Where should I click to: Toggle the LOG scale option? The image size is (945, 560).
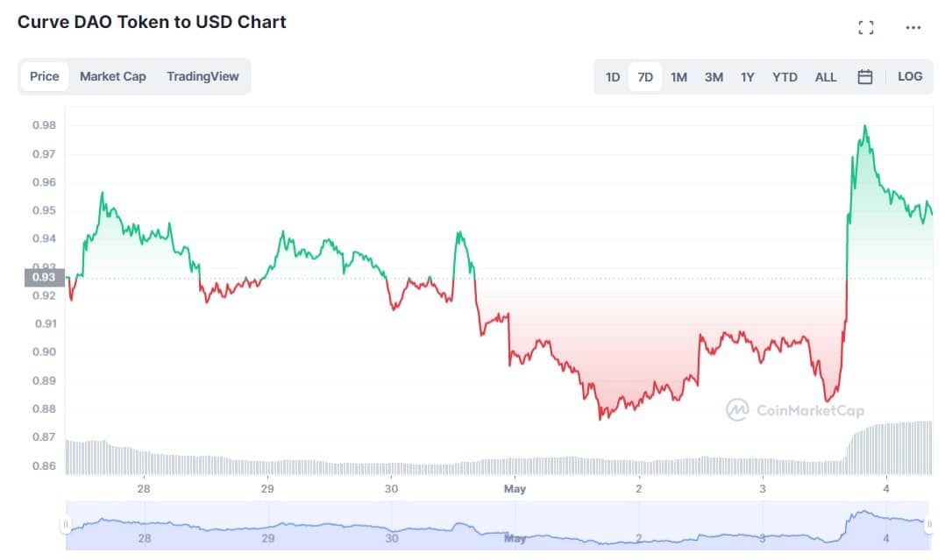tap(909, 76)
